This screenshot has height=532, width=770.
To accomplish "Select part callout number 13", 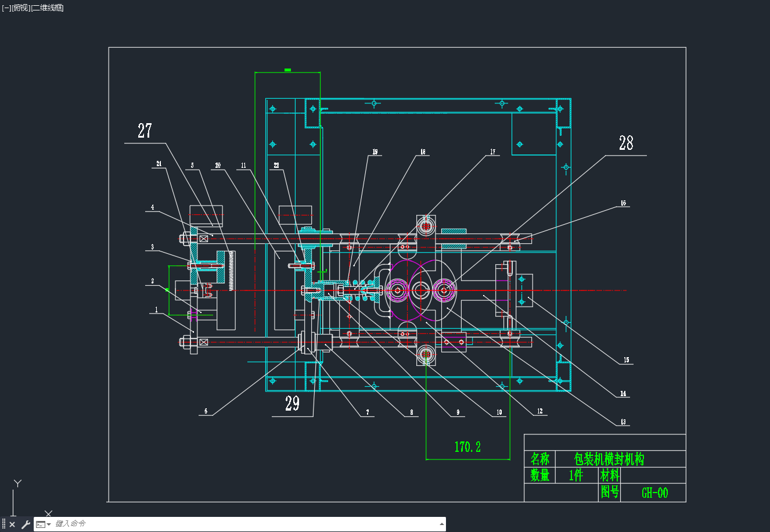I will pyautogui.click(x=623, y=422).
